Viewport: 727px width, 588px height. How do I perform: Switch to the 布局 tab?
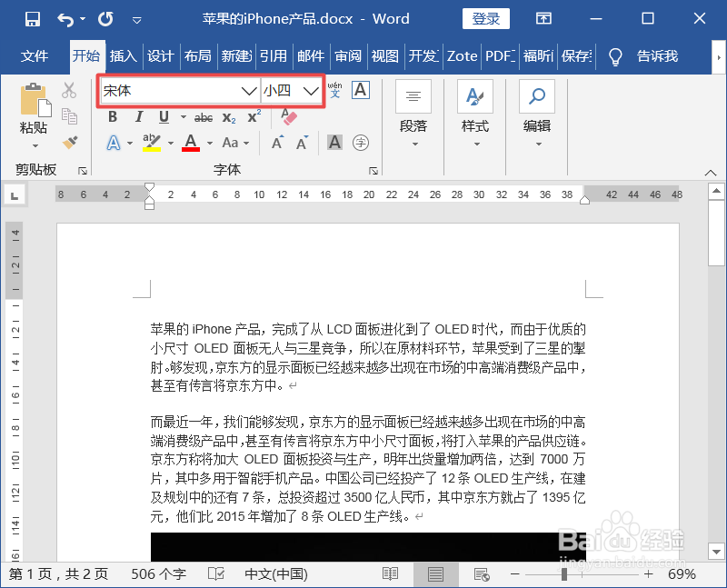pyautogui.click(x=197, y=56)
